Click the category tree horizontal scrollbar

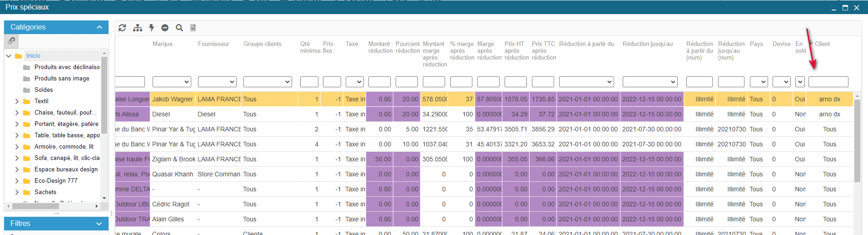click(35, 206)
